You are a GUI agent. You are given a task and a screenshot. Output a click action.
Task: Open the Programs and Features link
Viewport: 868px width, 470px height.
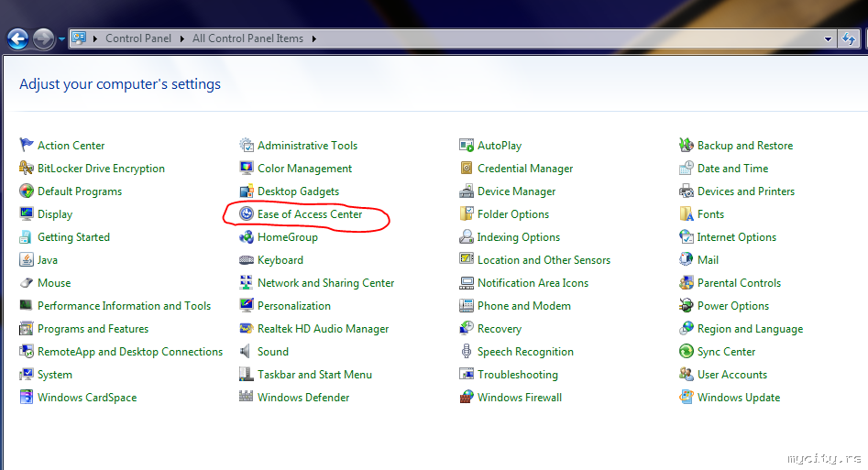point(93,329)
